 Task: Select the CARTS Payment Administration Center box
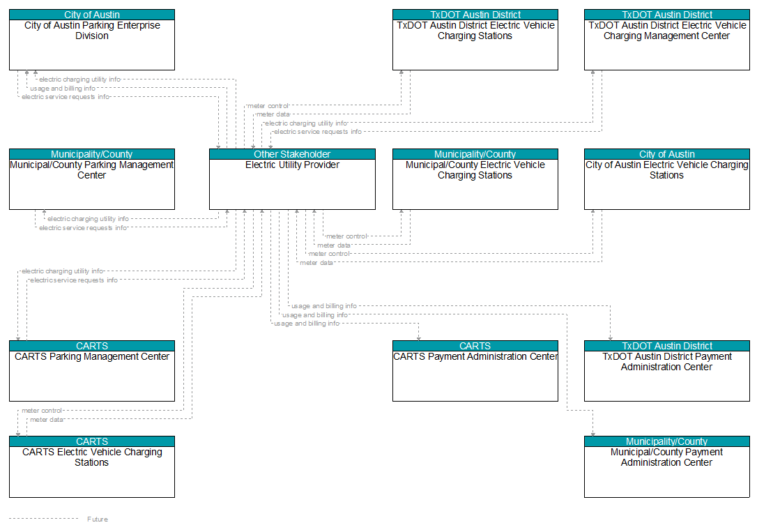point(475,371)
